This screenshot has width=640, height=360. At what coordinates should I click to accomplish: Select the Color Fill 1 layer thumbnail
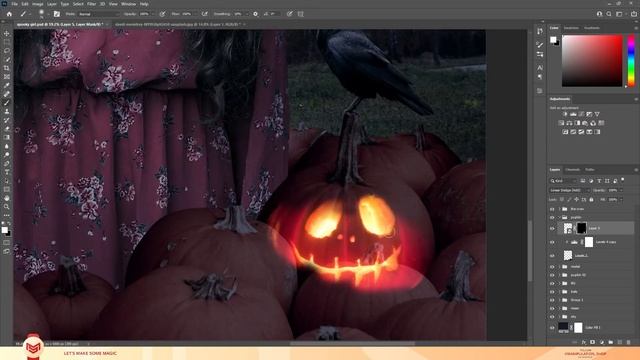tap(563, 327)
